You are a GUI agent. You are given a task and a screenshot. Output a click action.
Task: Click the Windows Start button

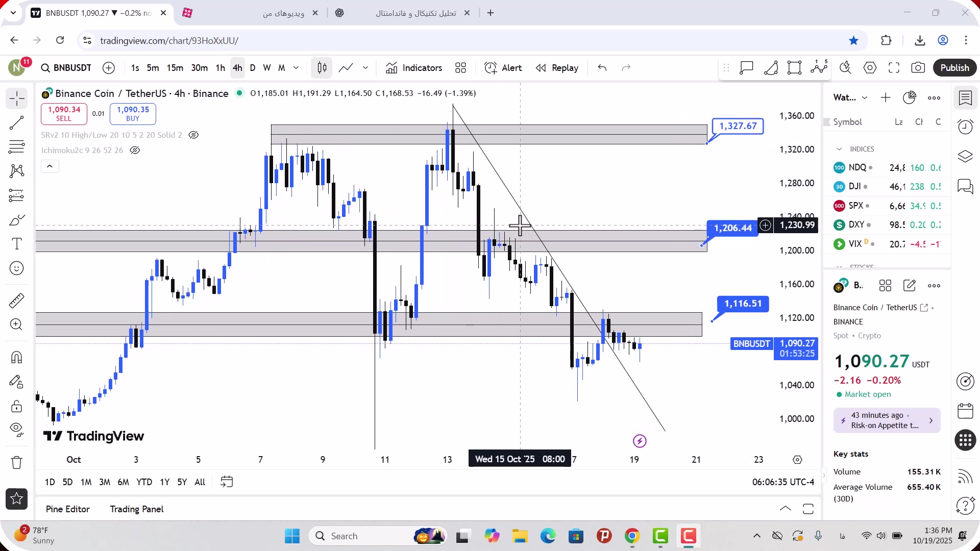click(x=292, y=536)
